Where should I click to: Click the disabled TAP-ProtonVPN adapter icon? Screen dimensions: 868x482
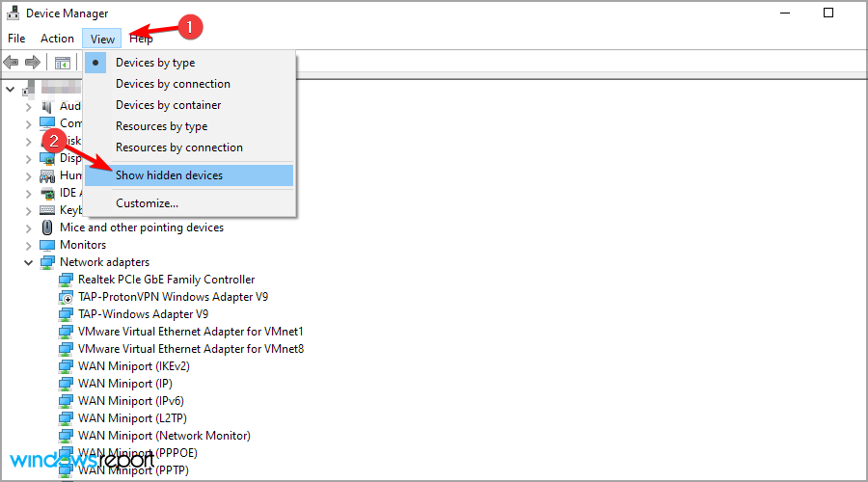click(66, 297)
